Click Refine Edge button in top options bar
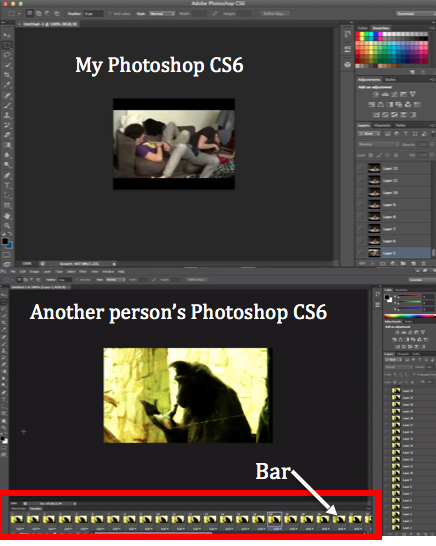Screen dimensions: 436x546 pyautogui.click(x=275, y=14)
